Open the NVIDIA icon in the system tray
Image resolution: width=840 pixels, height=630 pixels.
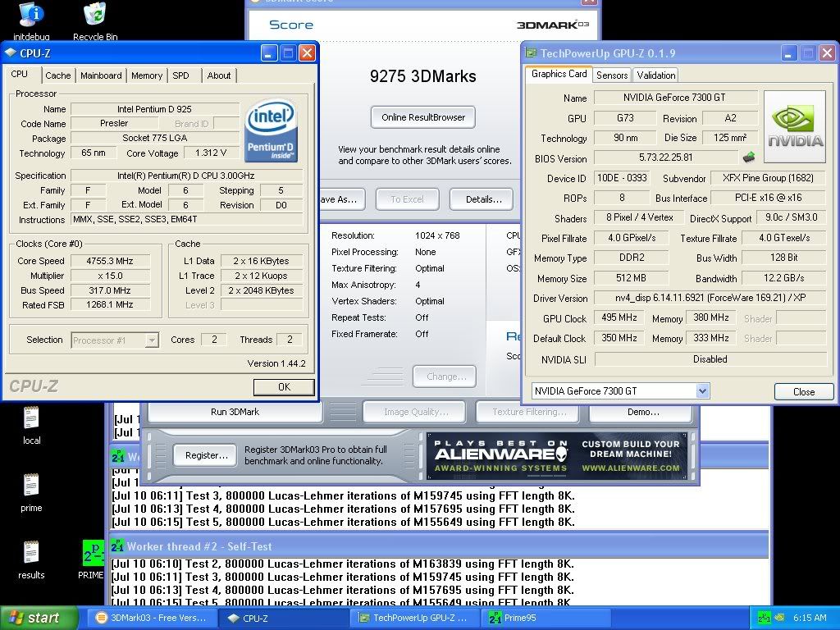tap(779, 618)
